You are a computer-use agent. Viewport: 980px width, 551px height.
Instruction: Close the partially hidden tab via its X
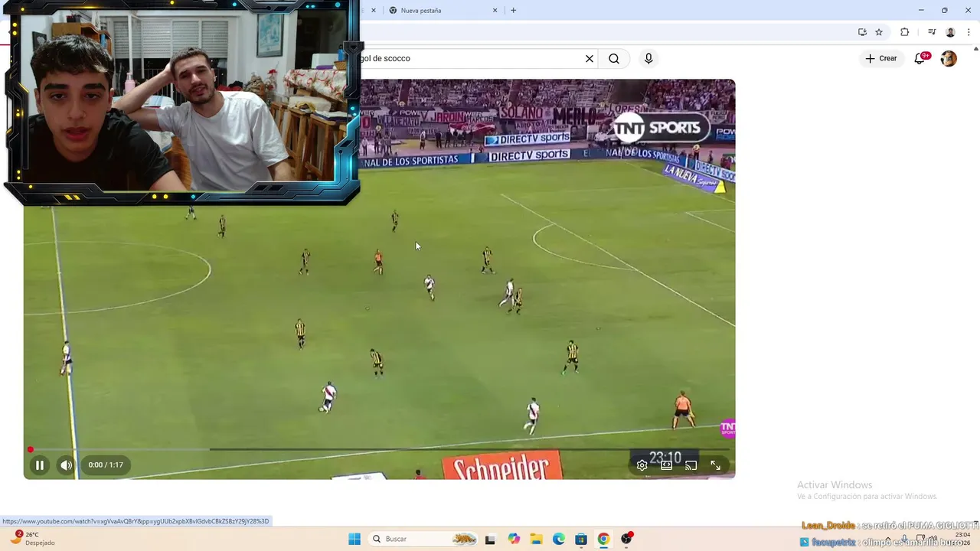point(374,11)
